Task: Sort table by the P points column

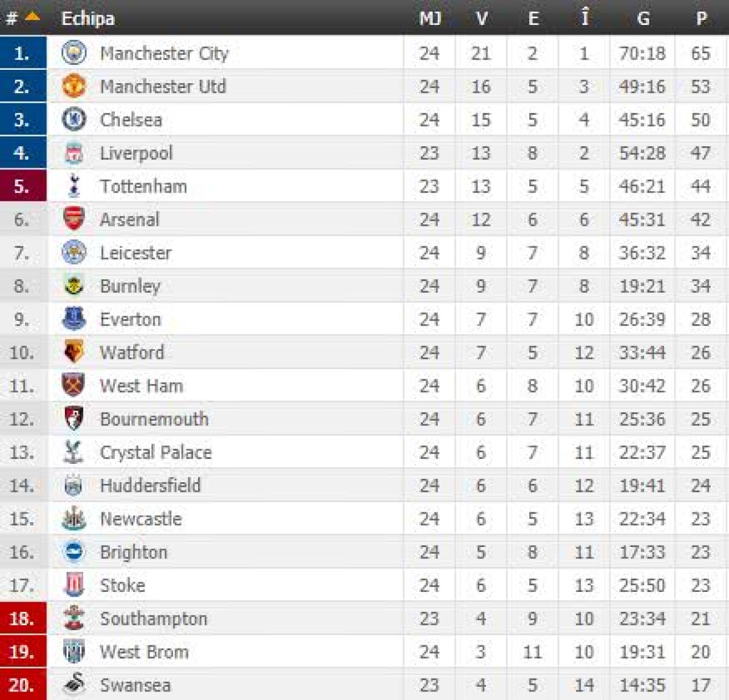Action: [701, 18]
